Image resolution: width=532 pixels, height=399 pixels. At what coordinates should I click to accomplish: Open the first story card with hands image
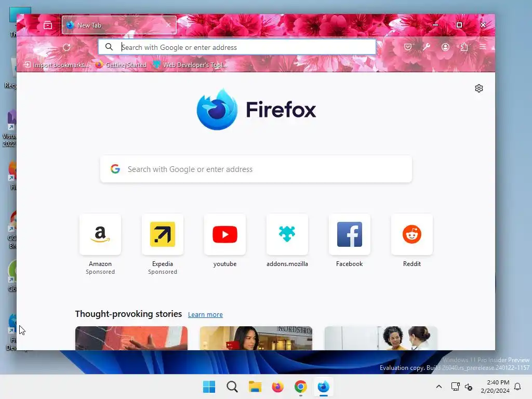pyautogui.click(x=131, y=338)
